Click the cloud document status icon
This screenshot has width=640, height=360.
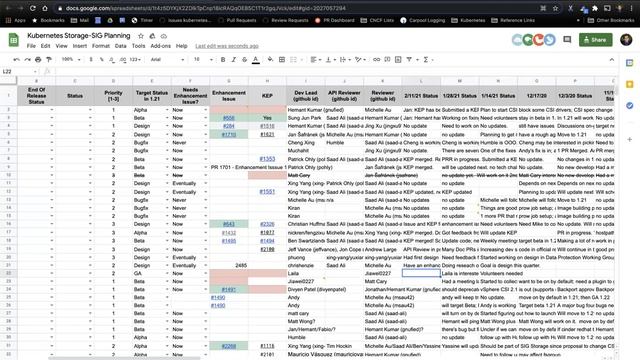pyautogui.click(x=164, y=36)
